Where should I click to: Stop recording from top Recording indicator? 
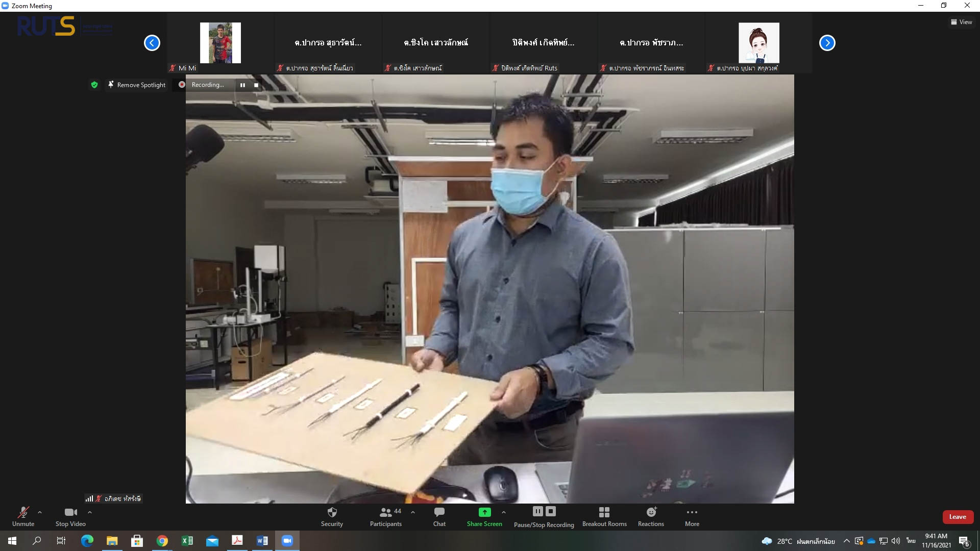click(256, 85)
